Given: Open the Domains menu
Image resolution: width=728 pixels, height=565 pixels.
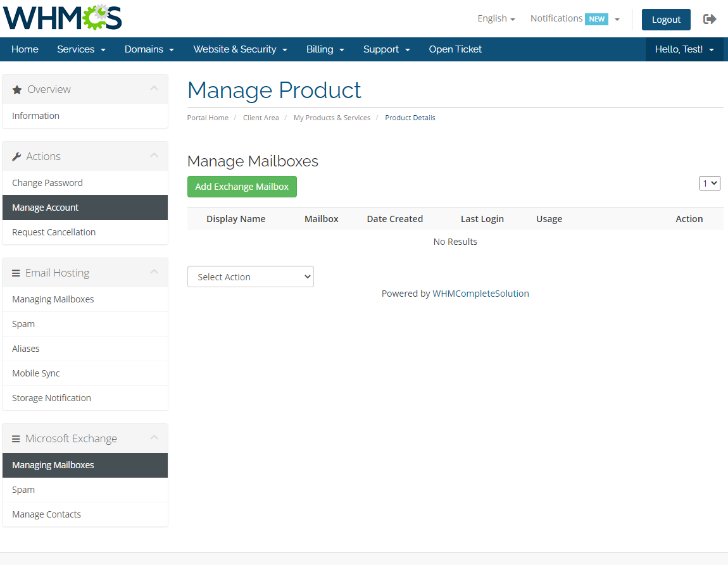Looking at the screenshot, I should coord(149,49).
